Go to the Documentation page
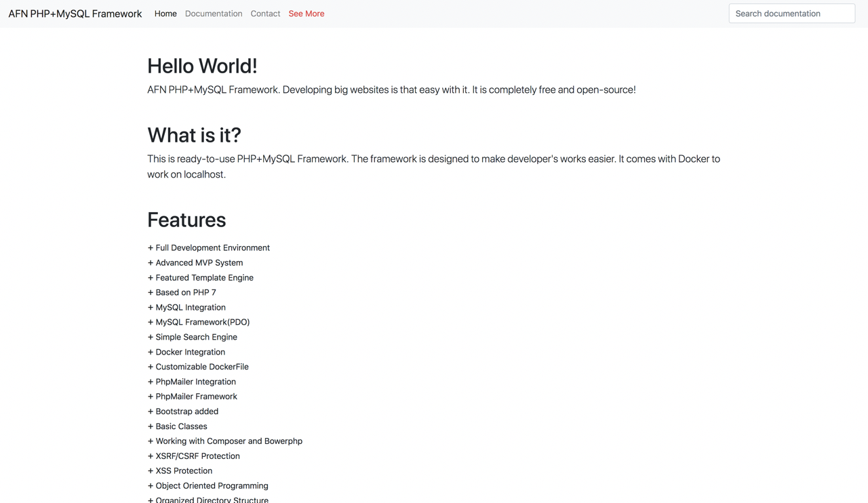 coord(214,14)
